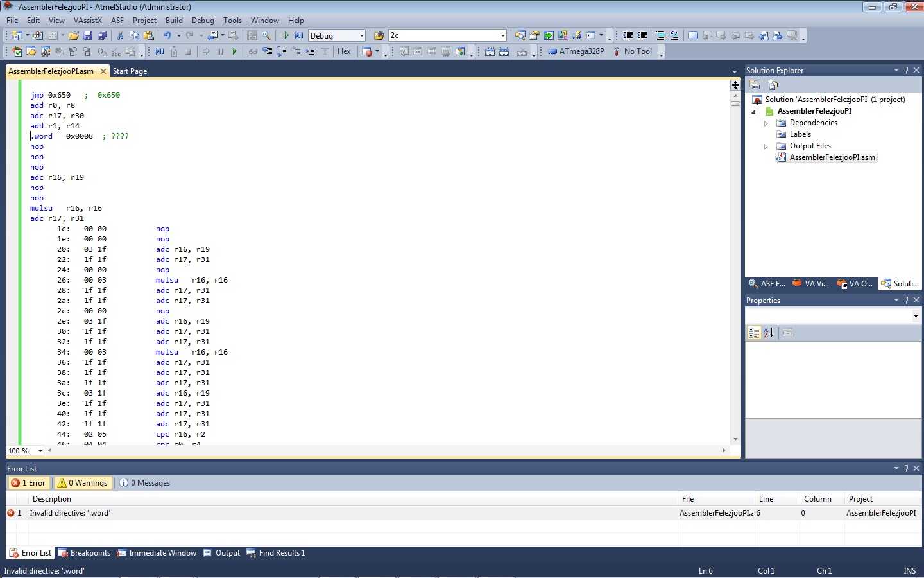The height and width of the screenshot is (578, 924).
Task: Toggle the 0 Warnings filter button
Action: (x=82, y=483)
